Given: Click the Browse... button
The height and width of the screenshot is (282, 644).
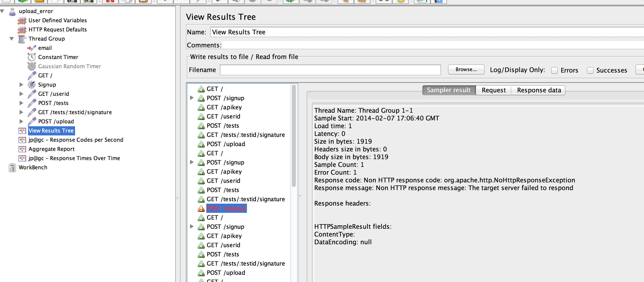Looking at the screenshot, I should [466, 69].
